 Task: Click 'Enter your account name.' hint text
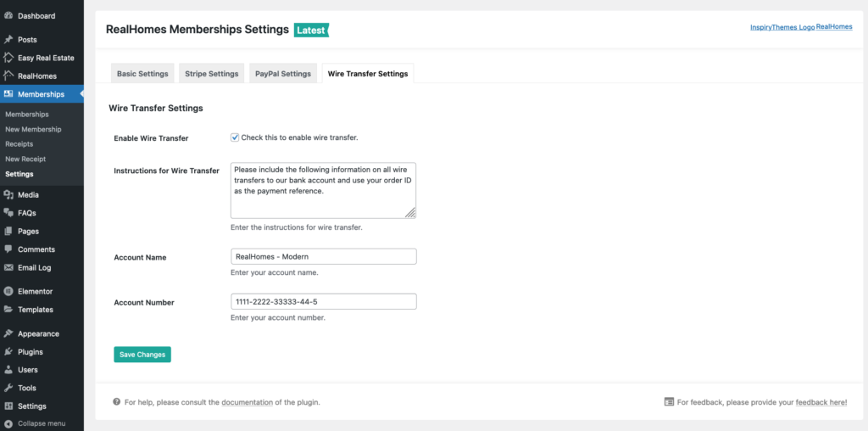[275, 272]
